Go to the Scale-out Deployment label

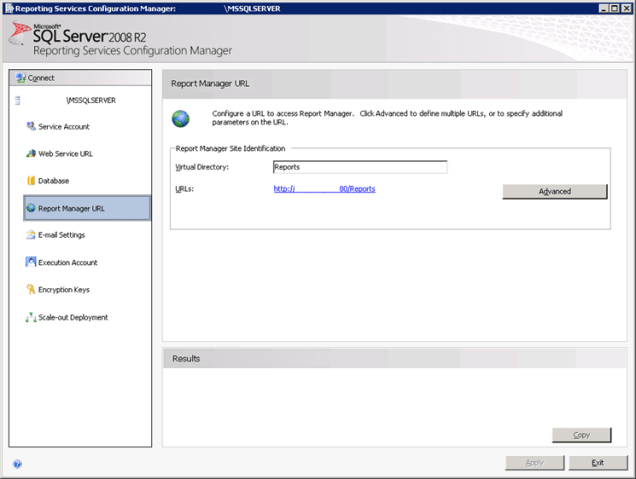(x=73, y=317)
